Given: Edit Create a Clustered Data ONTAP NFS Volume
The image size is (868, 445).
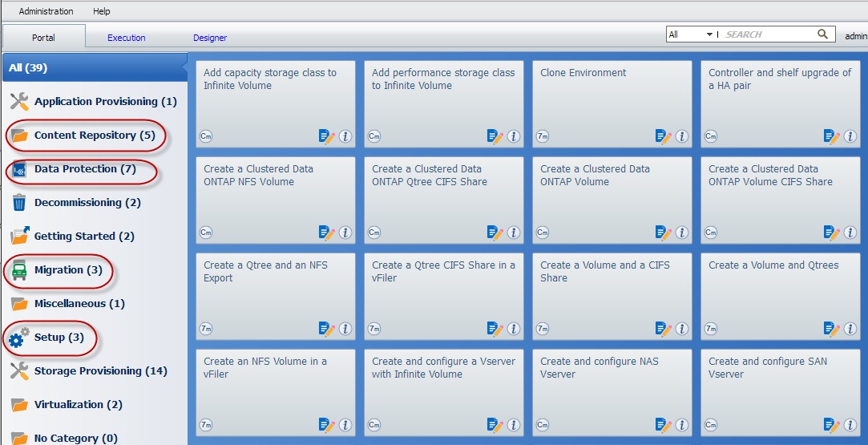Looking at the screenshot, I should 327,233.
